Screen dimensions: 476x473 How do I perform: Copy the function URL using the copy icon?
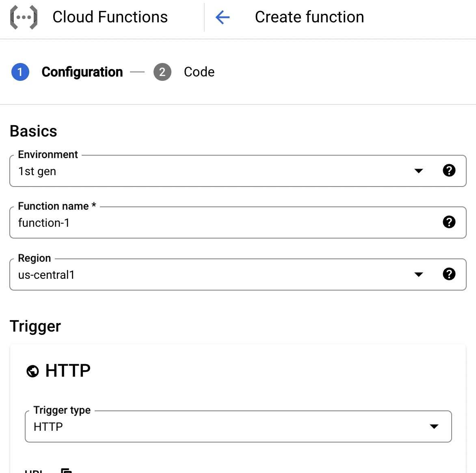point(66,471)
